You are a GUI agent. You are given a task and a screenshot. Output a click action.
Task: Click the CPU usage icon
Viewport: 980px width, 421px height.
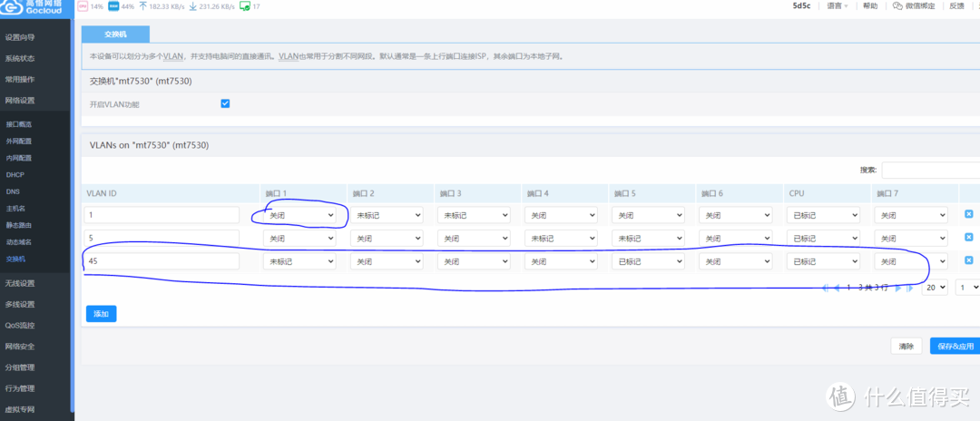(83, 6)
